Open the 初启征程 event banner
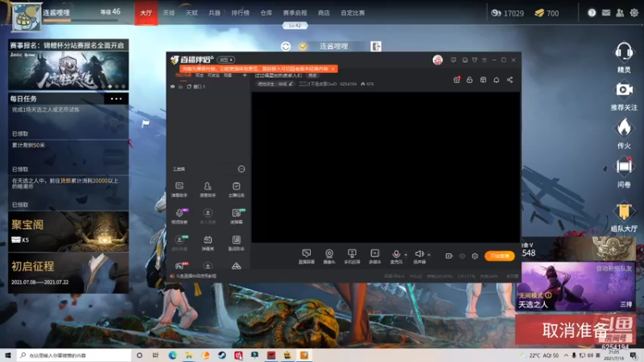 tap(68, 273)
